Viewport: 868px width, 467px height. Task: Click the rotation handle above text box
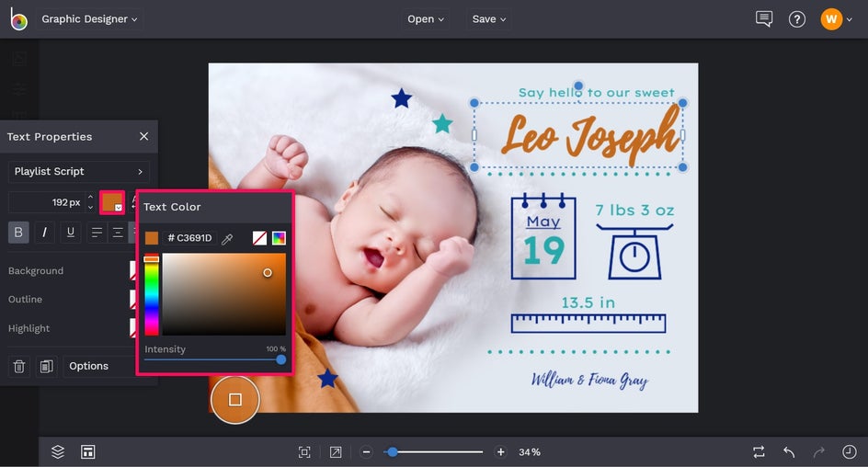click(578, 85)
